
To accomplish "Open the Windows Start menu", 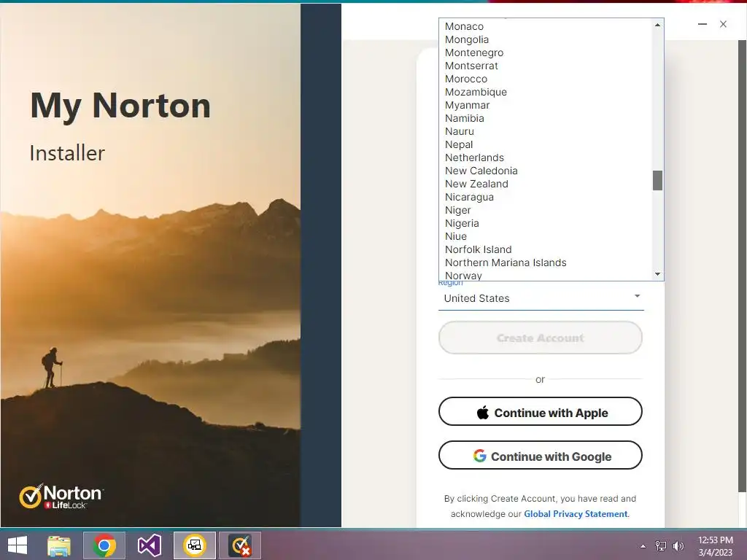I will (x=18, y=545).
